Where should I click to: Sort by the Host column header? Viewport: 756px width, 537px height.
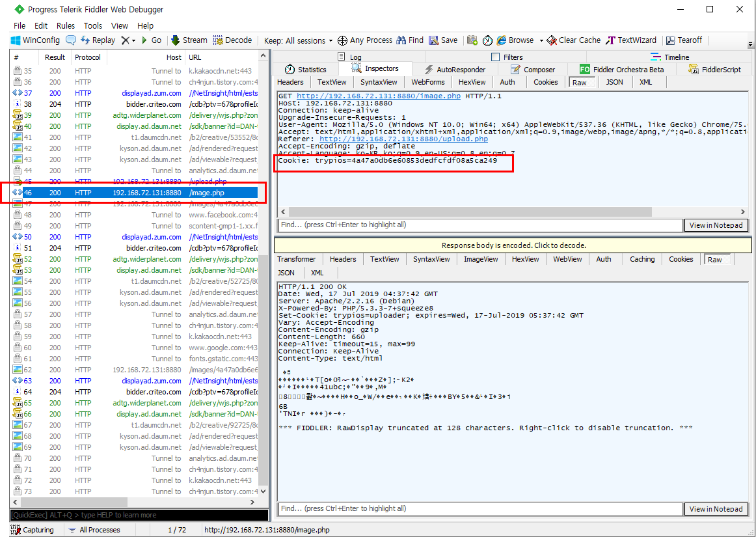tap(146, 57)
